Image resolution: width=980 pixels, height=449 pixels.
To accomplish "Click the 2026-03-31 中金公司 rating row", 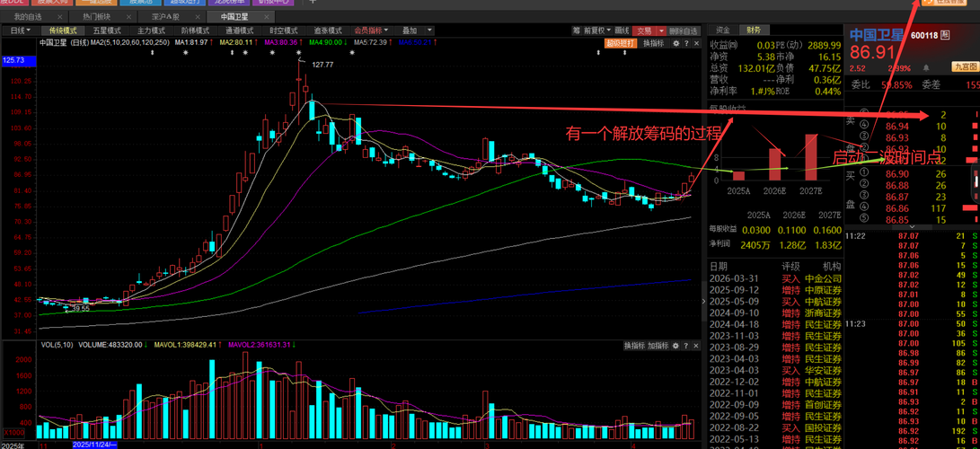I will (x=775, y=278).
